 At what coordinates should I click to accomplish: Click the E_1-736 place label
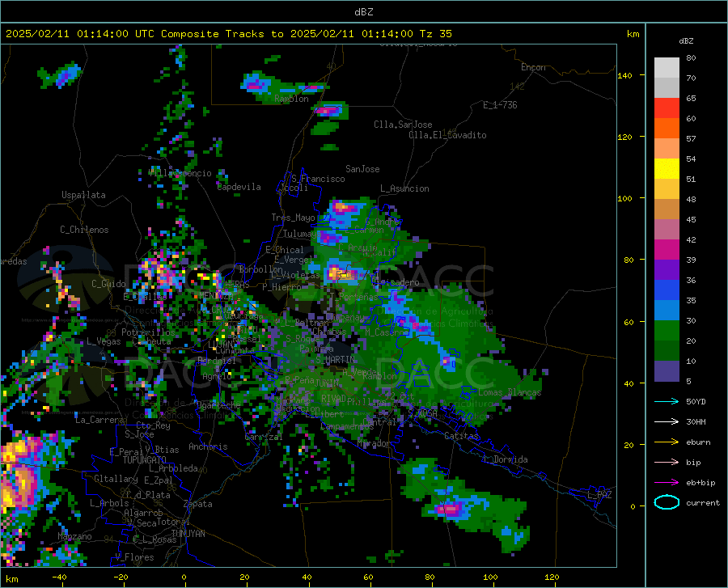pos(500,105)
